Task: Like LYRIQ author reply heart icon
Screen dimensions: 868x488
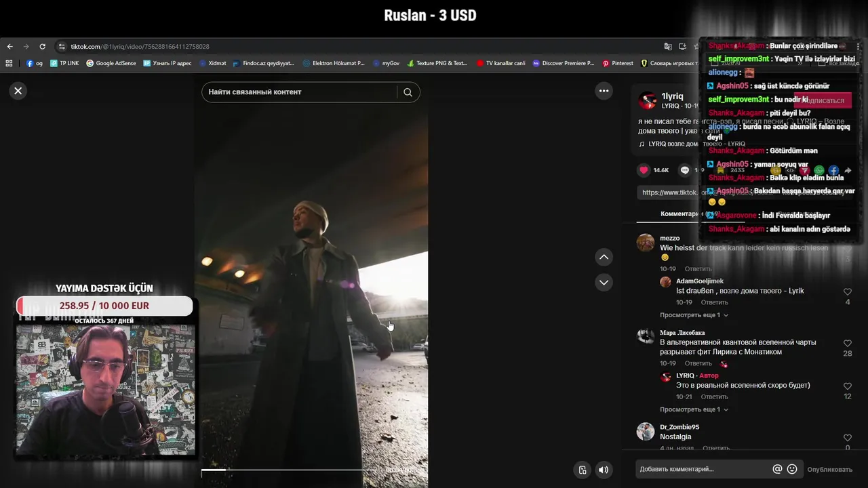Action: 847,386
